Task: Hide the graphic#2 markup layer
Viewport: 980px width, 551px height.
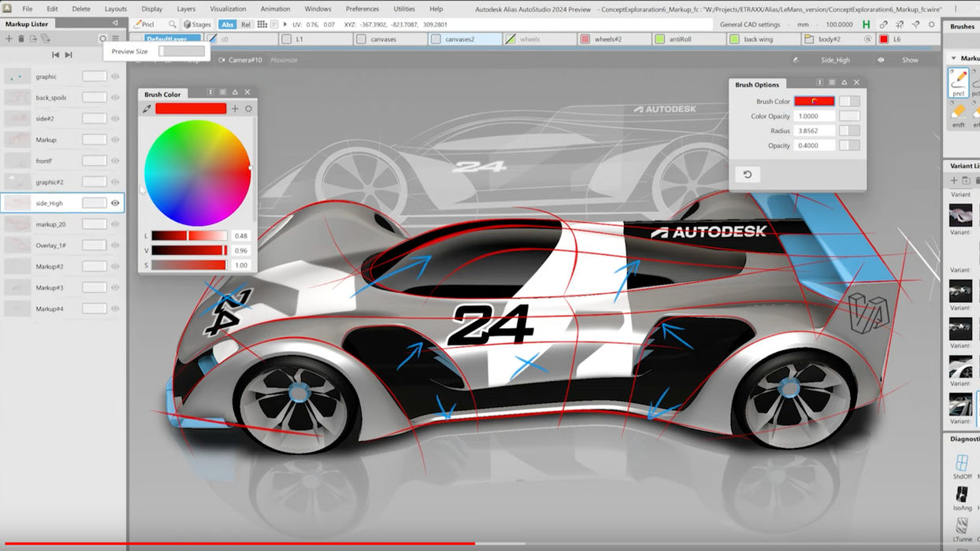Action: [115, 181]
